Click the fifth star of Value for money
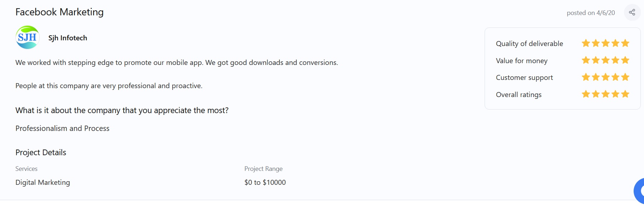This screenshot has height=208, width=644. pos(625,60)
